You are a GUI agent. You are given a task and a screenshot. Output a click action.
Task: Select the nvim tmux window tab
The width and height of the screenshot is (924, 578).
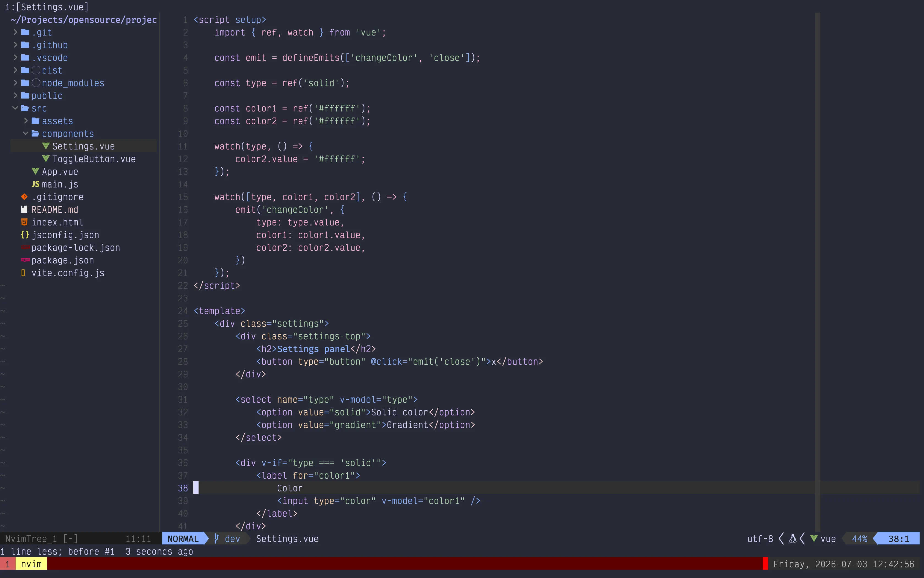(31, 564)
